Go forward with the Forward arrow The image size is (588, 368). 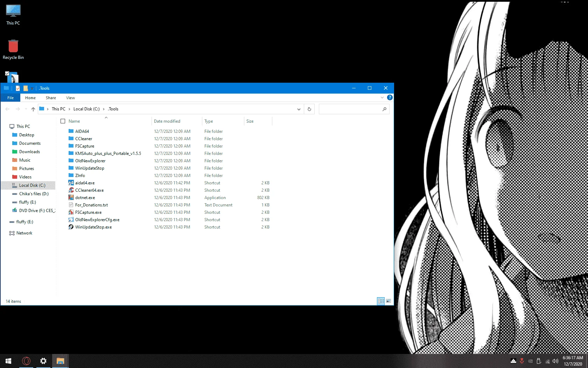point(17,109)
